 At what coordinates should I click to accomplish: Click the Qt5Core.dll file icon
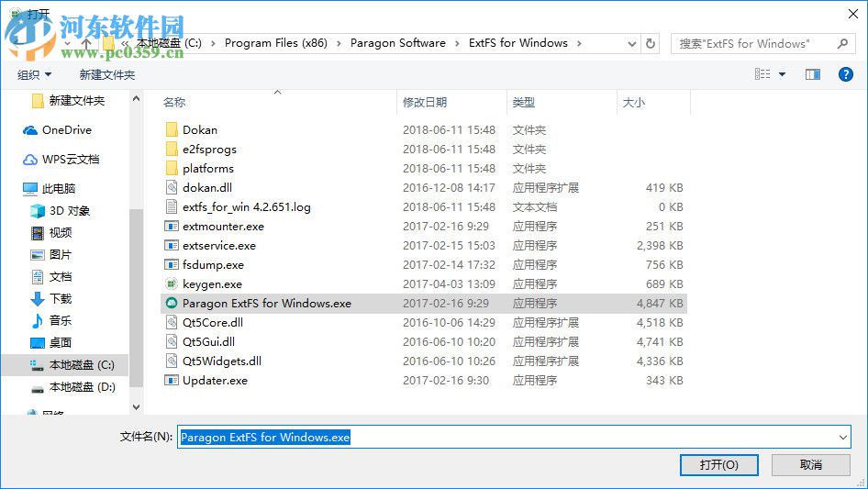point(172,322)
